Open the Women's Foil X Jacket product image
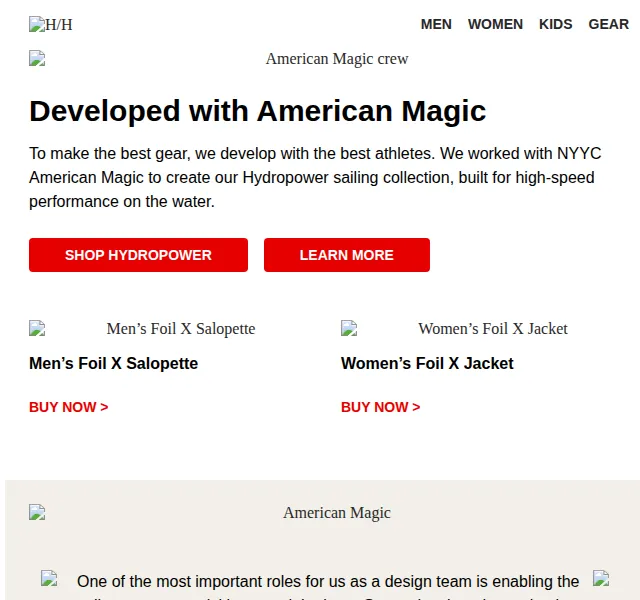The width and height of the screenshot is (640, 600). click(x=484, y=329)
